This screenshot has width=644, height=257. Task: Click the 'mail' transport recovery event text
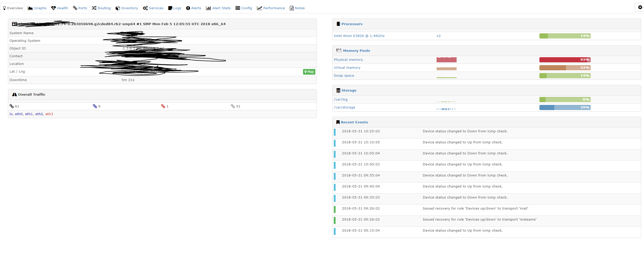[x=476, y=209]
